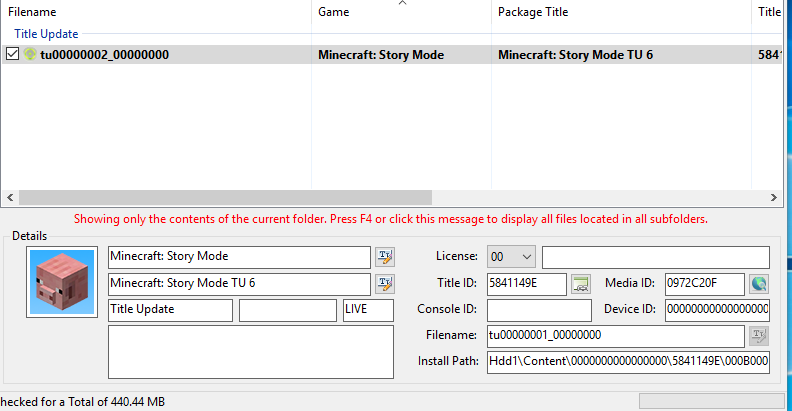792x411 pixels.
Task: Sort by the Game column header
Action: coord(402,12)
